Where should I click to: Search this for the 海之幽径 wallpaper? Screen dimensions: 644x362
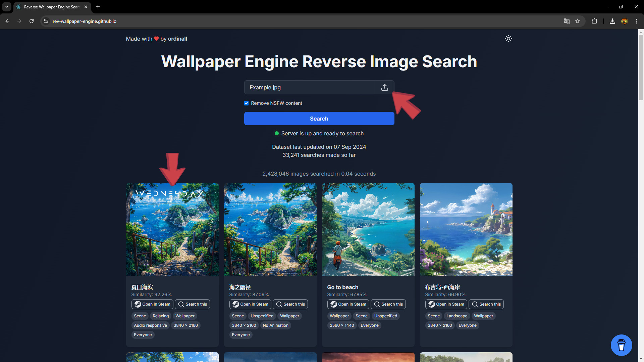[x=290, y=304]
